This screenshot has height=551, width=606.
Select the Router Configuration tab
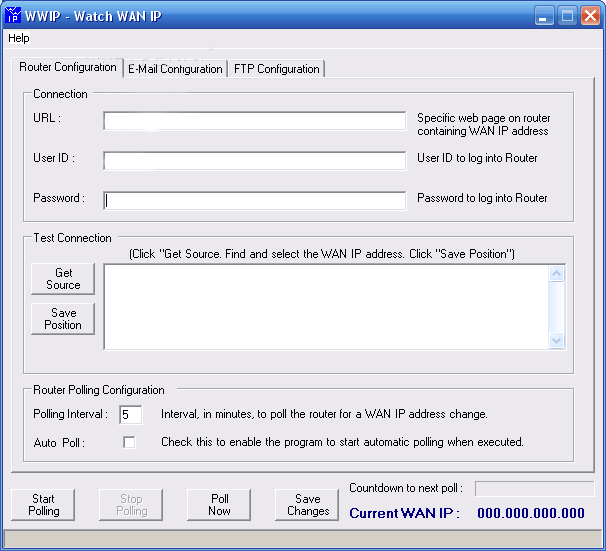(x=68, y=67)
